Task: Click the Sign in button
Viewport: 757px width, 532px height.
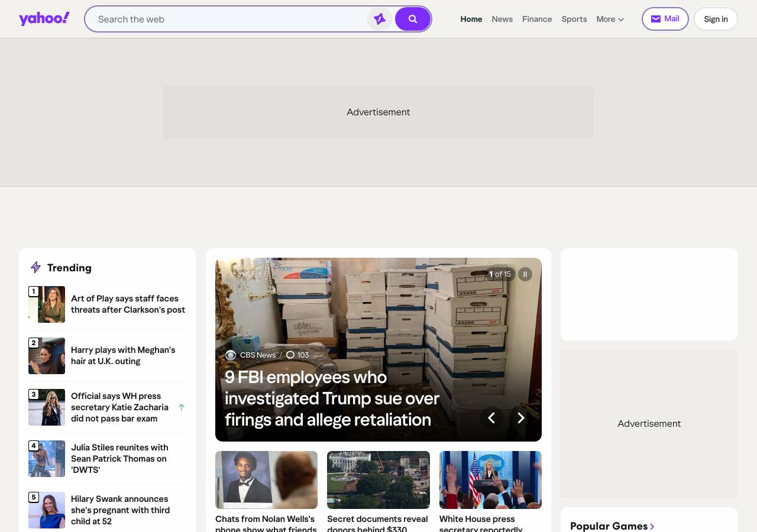Action: [716, 19]
